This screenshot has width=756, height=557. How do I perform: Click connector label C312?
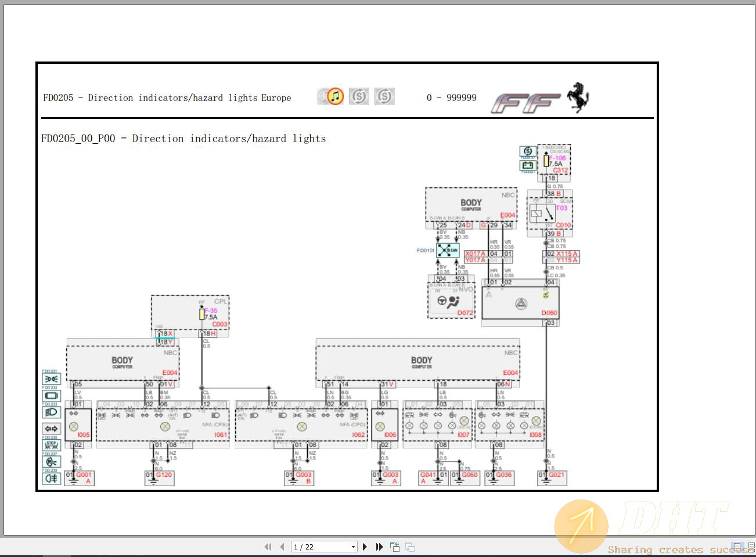tap(560, 170)
